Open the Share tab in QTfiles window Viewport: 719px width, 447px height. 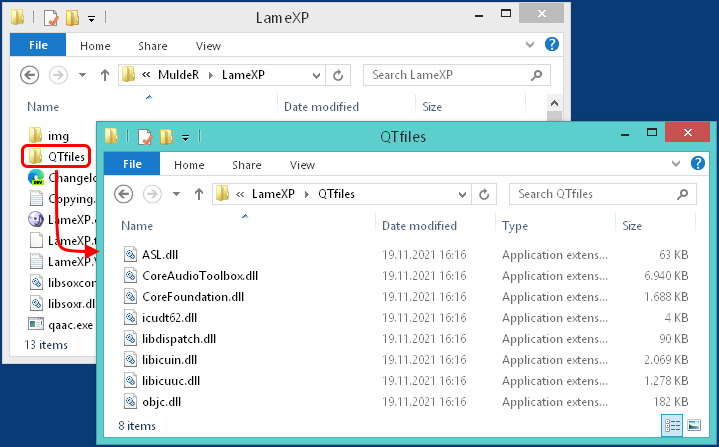pos(247,165)
